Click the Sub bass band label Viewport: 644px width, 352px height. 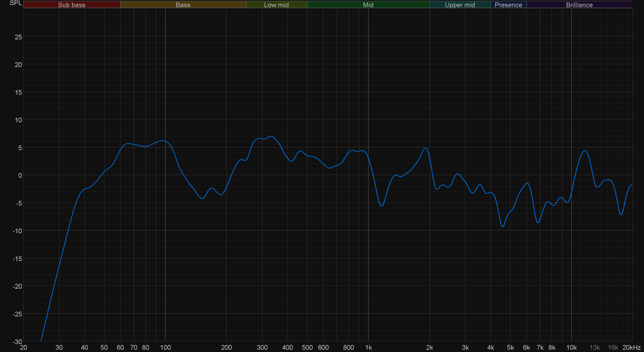[x=72, y=4]
